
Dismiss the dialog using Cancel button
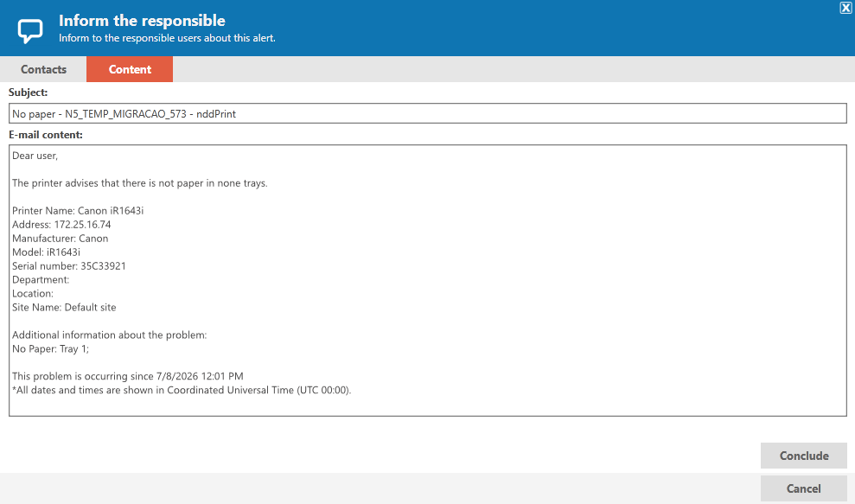coord(804,488)
